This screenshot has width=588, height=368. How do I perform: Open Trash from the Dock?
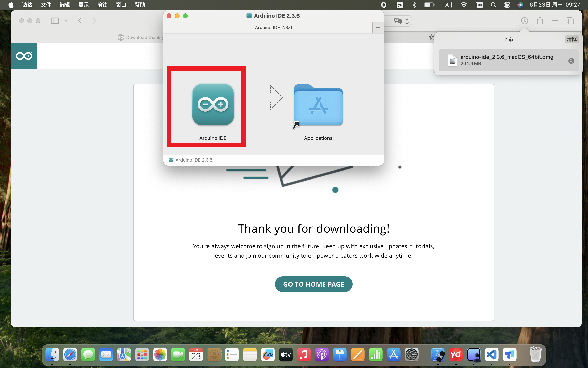coord(536,355)
